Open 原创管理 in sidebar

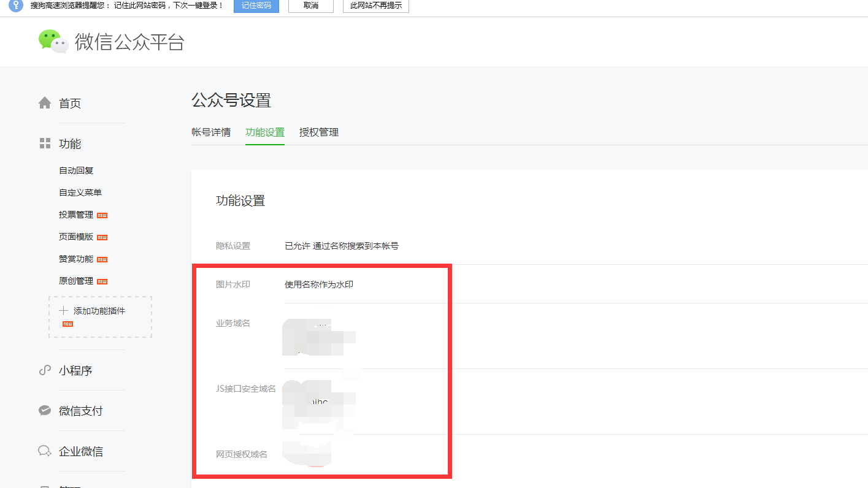(76, 281)
